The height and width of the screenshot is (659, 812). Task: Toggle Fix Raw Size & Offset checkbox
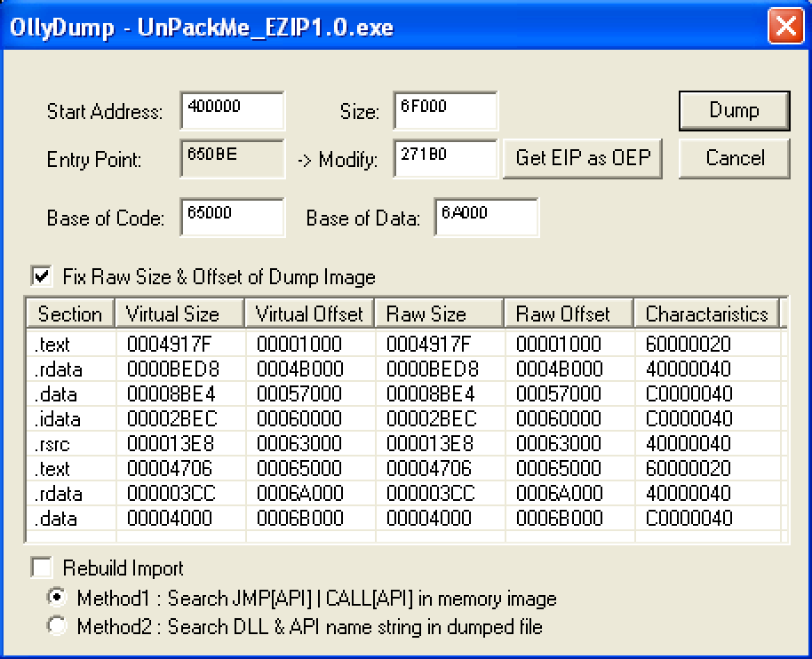click(42, 276)
